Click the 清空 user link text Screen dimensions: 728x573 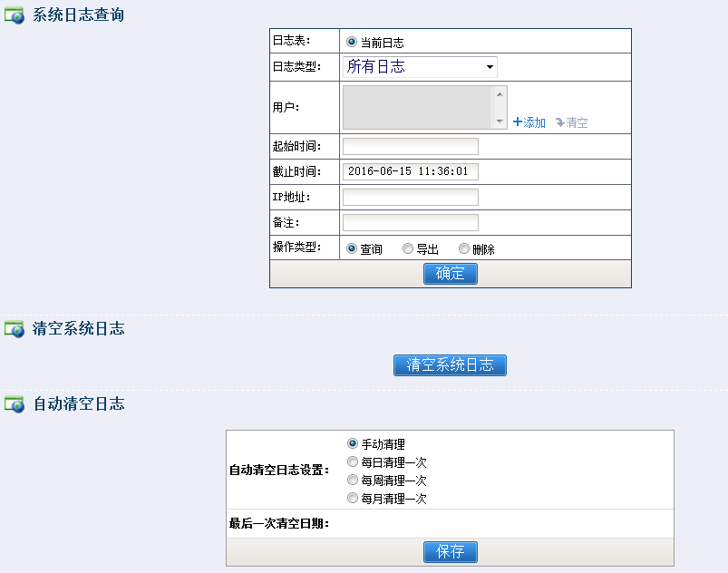pyautogui.click(x=578, y=122)
